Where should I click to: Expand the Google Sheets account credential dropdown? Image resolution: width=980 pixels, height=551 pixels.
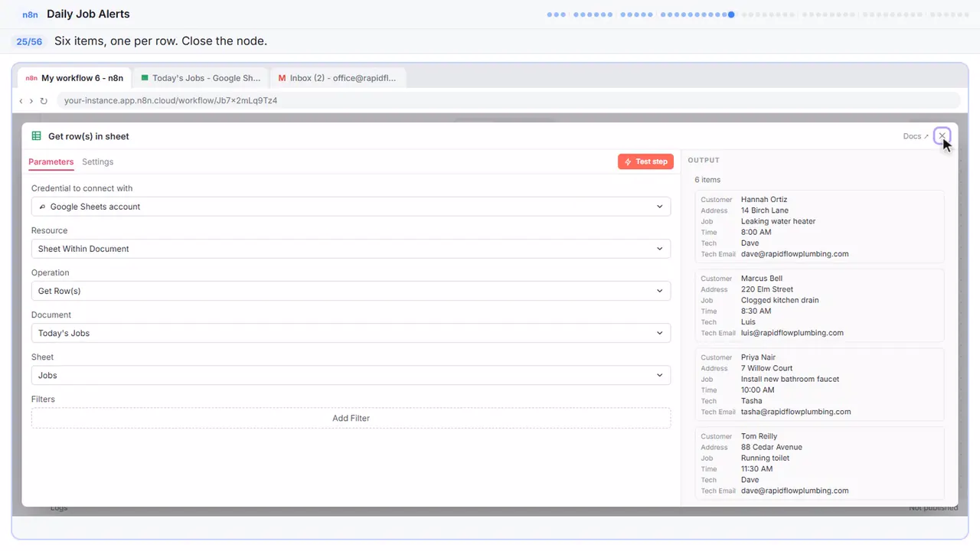(x=351, y=207)
